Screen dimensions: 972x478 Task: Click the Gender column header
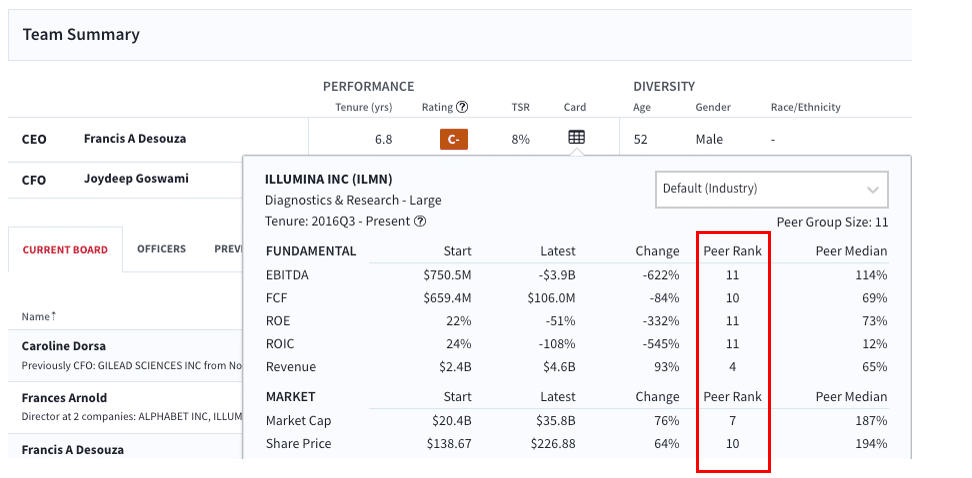tap(713, 107)
